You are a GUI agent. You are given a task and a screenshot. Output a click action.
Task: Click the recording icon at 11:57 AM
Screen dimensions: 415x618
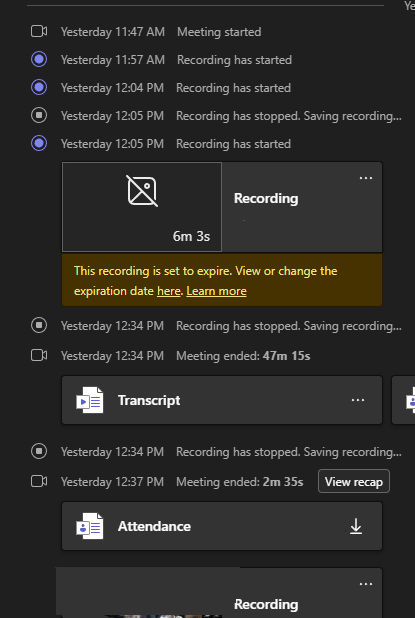coord(39,60)
